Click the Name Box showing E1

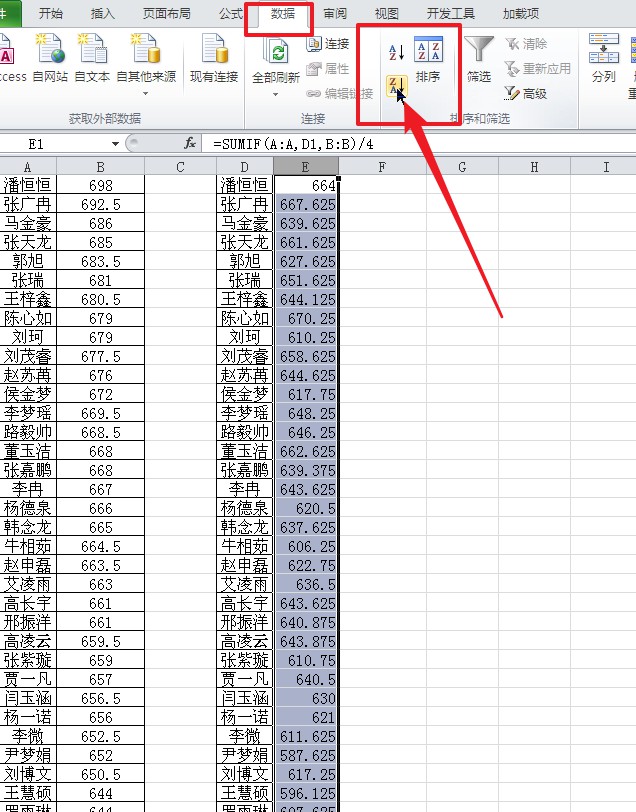coord(54,144)
